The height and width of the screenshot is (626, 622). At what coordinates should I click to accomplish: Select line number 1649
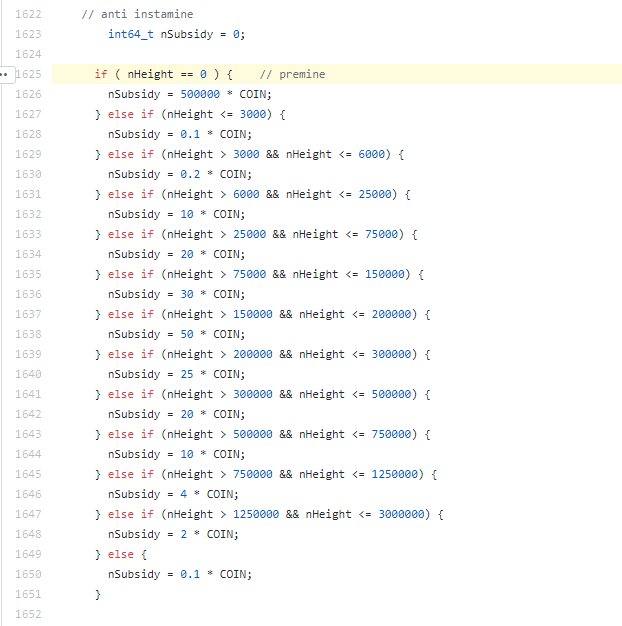[28, 554]
